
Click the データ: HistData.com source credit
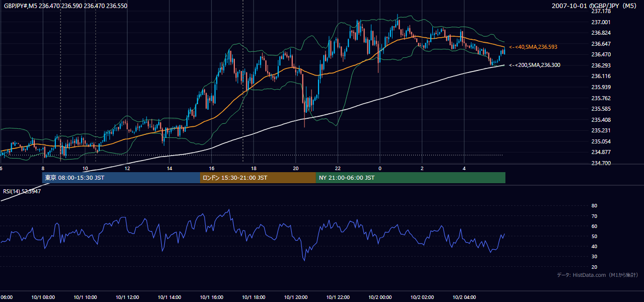click(x=598, y=275)
